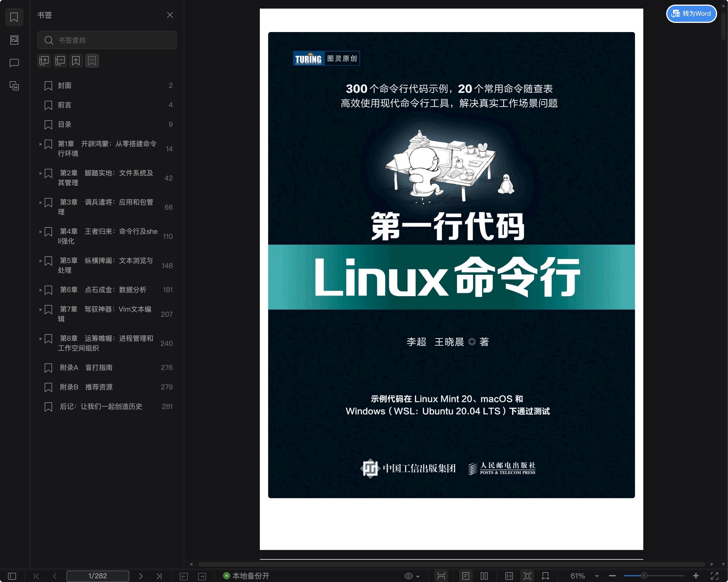Click the previous view back arrow
Screen dimensions: 728x582
(184, 576)
